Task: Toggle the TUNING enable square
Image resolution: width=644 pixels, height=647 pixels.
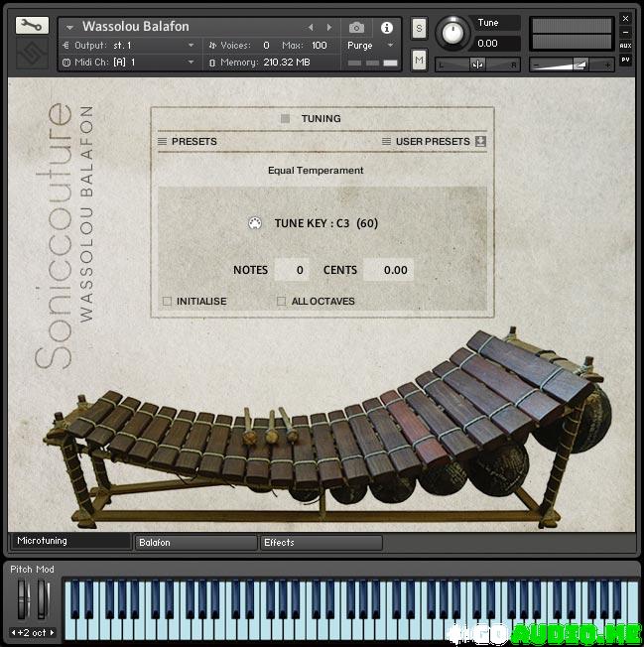Action: click(285, 119)
